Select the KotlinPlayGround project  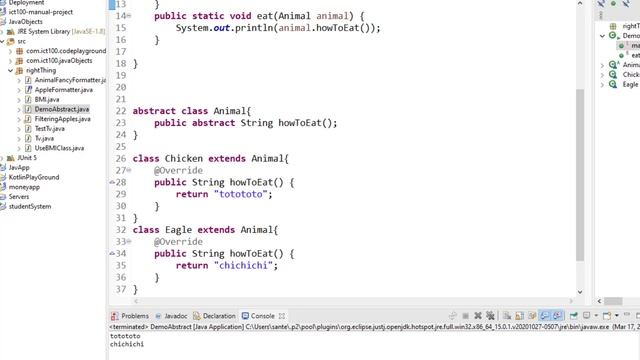point(34,177)
